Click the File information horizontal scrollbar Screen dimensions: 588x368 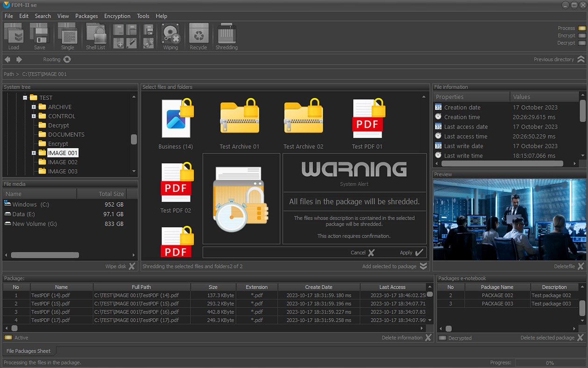pyautogui.click(x=502, y=164)
